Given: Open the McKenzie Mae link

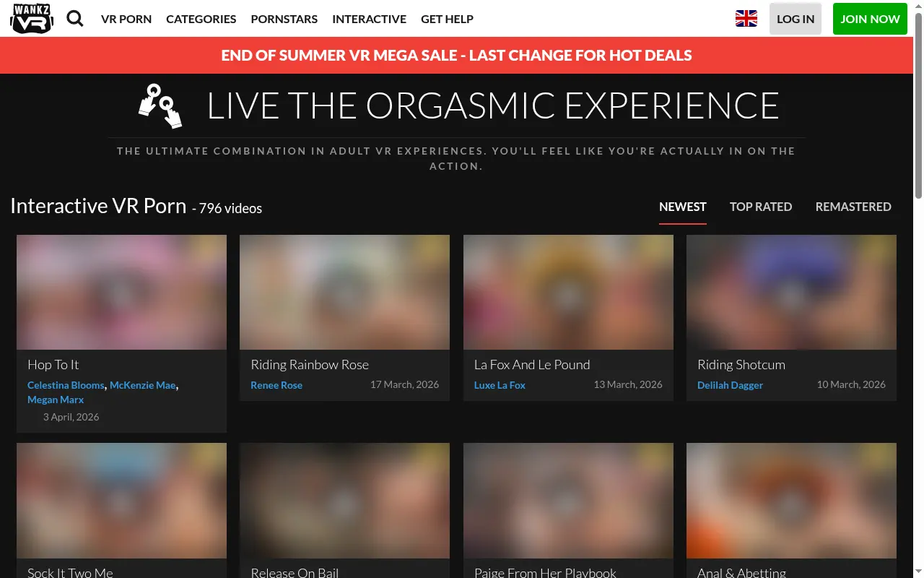Looking at the screenshot, I should tap(143, 385).
